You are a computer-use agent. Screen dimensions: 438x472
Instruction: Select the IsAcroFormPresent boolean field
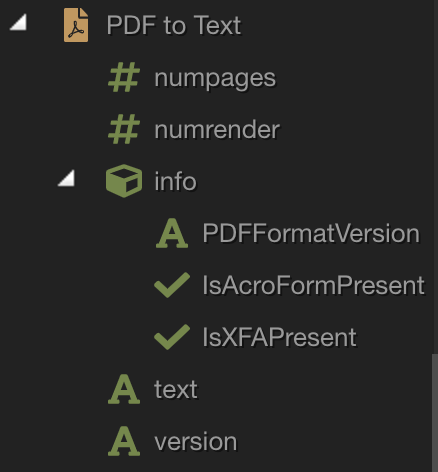pyautogui.click(x=313, y=286)
